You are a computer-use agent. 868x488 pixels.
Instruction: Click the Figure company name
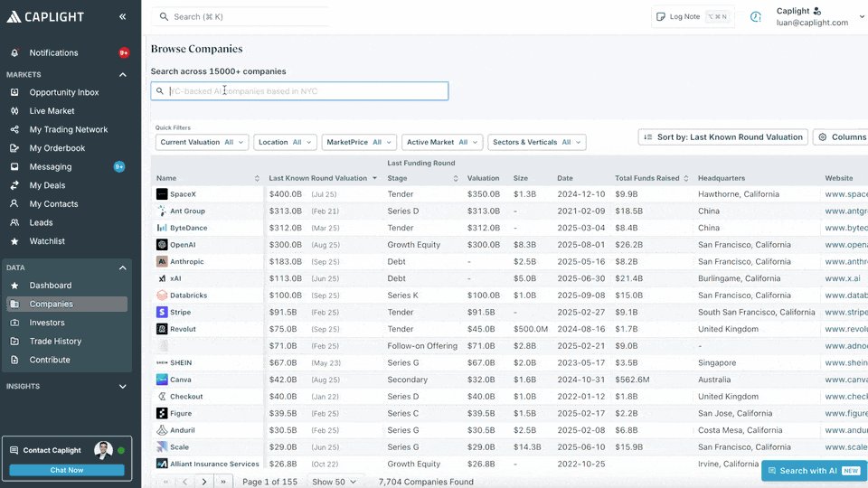pos(181,413)
